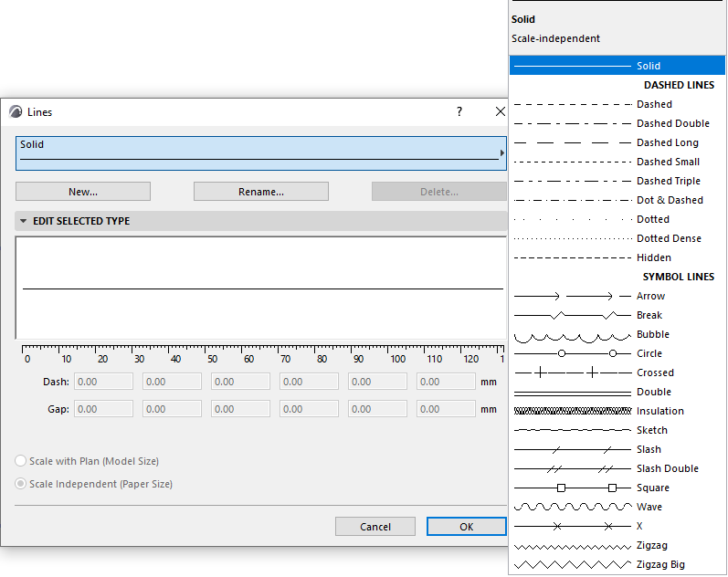This screenshot has height=577, width=728.
Task: Click the help question mark button
Action: 459,111
